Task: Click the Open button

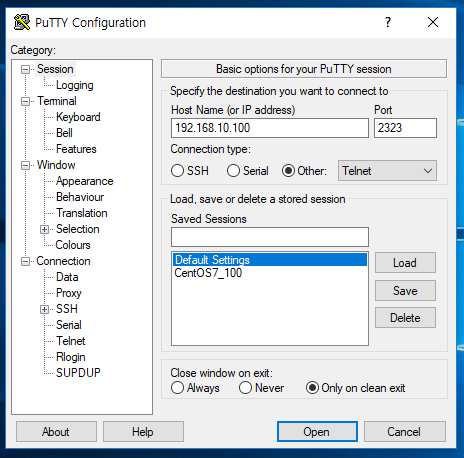Action: 317,432
